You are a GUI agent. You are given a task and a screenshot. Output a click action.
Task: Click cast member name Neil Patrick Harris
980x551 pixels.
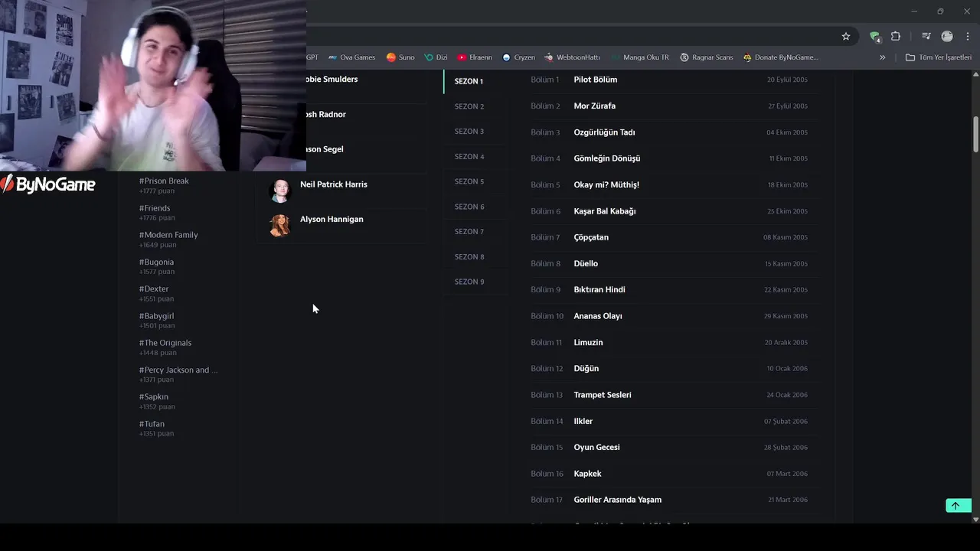click(334, 184)
